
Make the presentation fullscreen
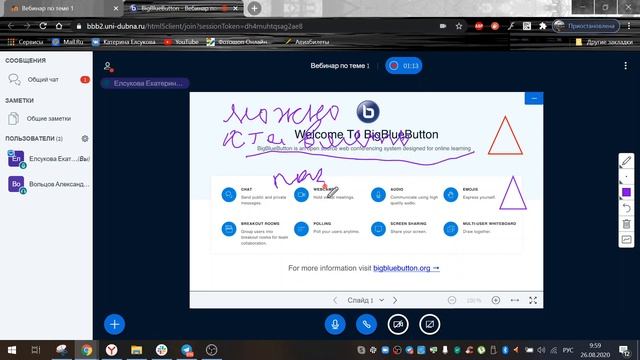coord(533,300)
